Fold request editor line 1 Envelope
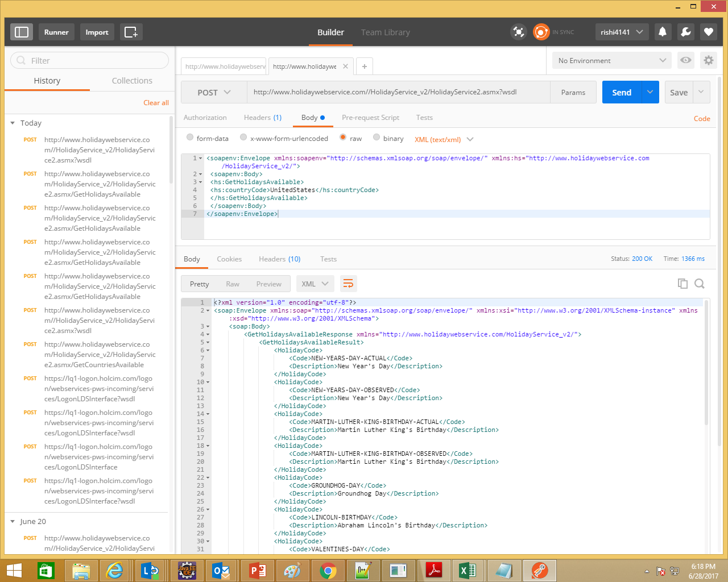Screen dimensions: 728x582 pos(201,158)
